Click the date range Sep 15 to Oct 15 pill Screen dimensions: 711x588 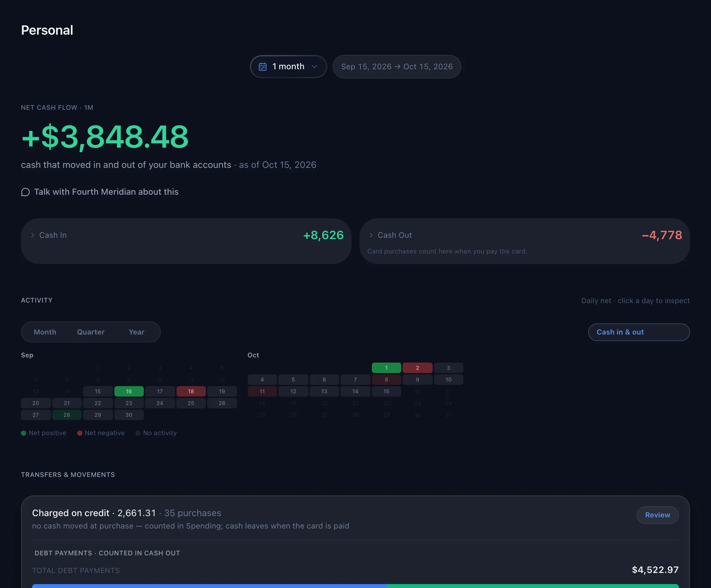pyautogui.click(x=397, y=67)
